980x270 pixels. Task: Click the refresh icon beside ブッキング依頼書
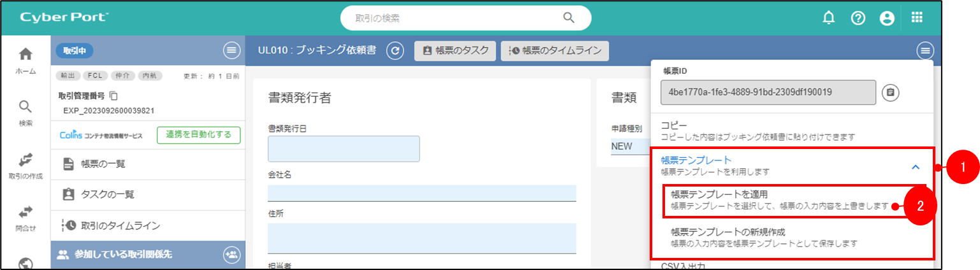395,51
